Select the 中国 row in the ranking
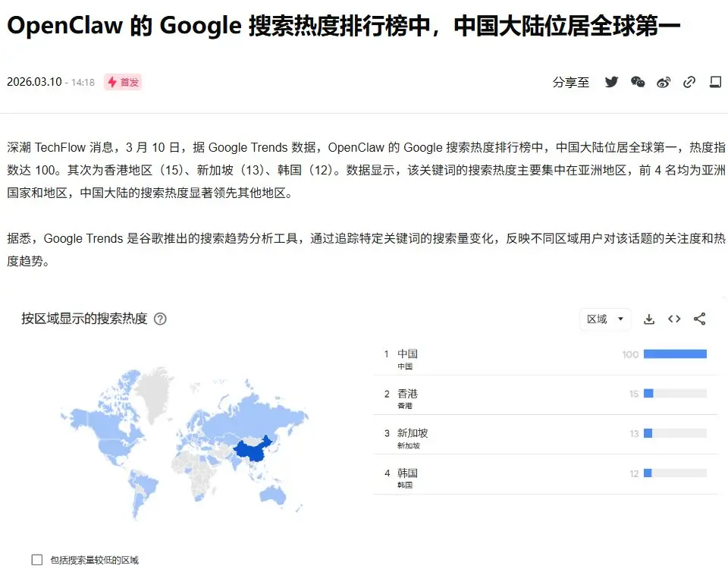 tap(545, 359)
